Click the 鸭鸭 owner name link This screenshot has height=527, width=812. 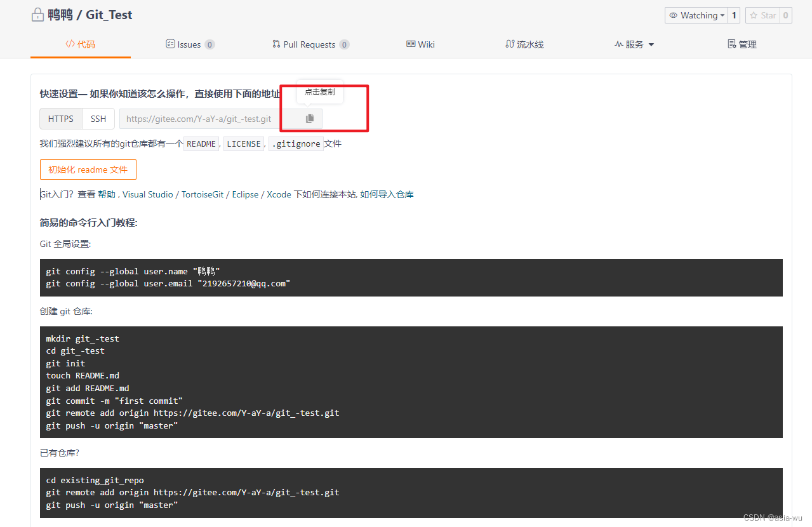click(60, 15)
